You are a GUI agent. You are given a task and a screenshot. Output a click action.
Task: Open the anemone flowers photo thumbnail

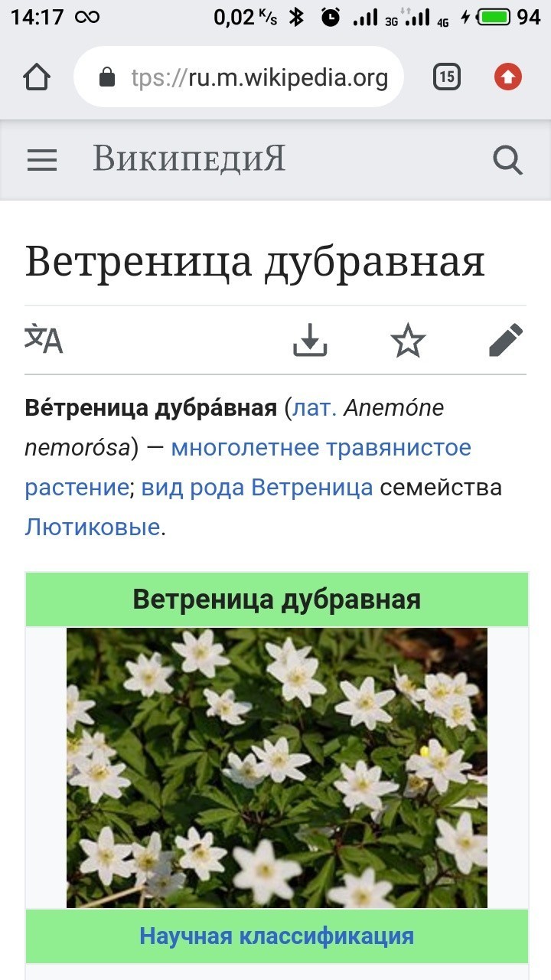tap(277, 768)
